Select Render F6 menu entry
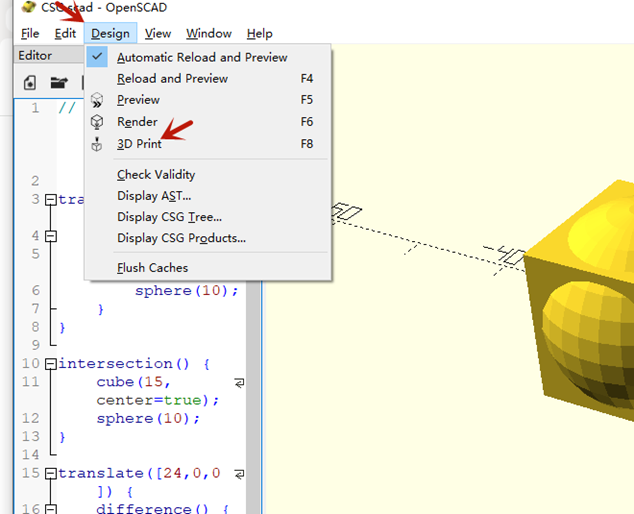 click(x=208, y=122)
